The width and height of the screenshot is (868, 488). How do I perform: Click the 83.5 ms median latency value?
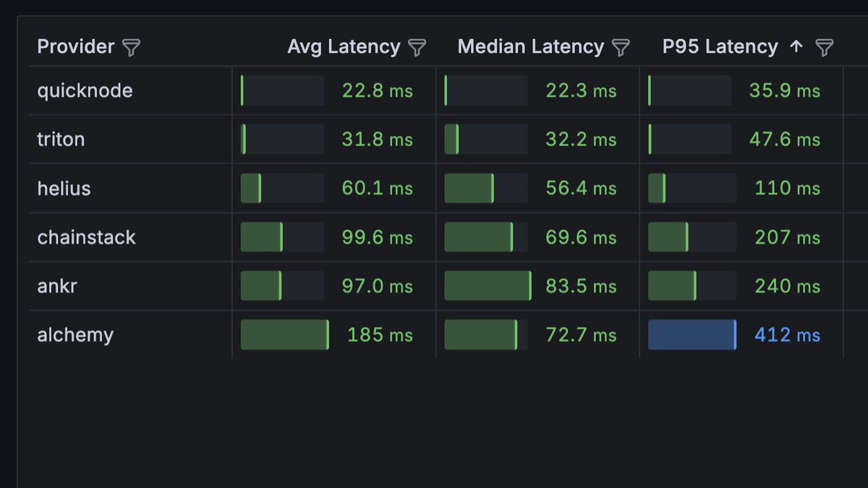click(x=581, y=286)
